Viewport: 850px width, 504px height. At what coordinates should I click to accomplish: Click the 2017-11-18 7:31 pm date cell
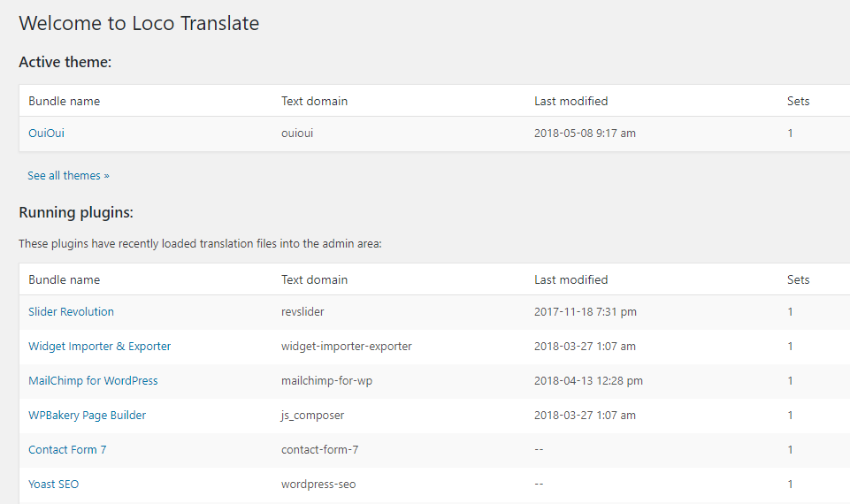point(585,312)
